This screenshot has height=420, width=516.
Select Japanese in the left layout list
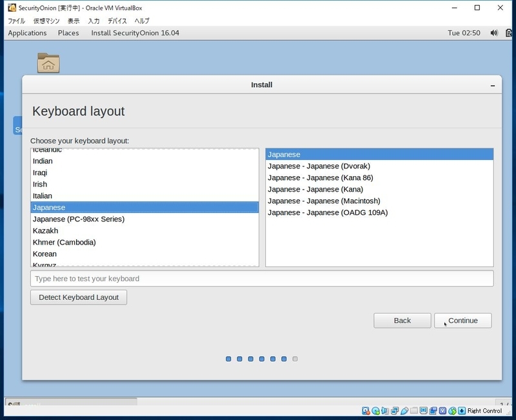click(144, 207)
